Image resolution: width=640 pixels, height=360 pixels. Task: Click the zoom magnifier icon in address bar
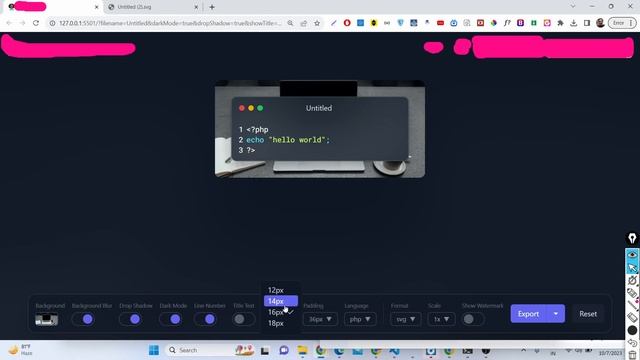(290, 23)
